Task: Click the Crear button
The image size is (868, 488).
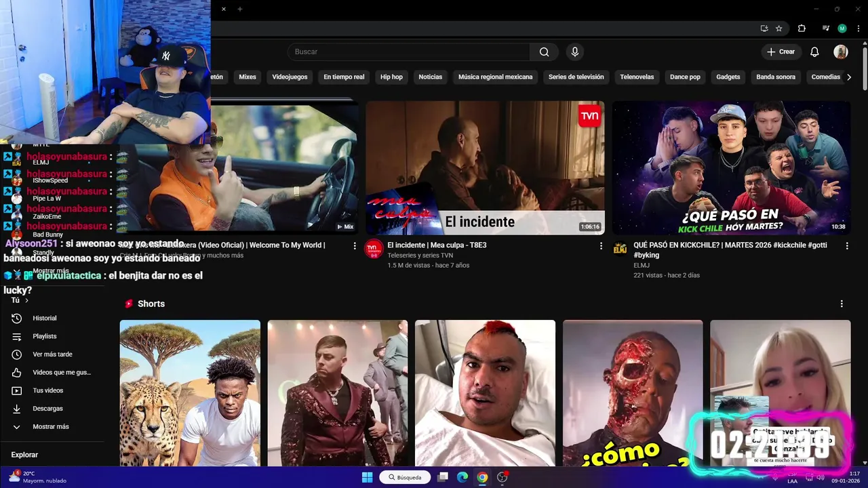Action: coord(781,52)
